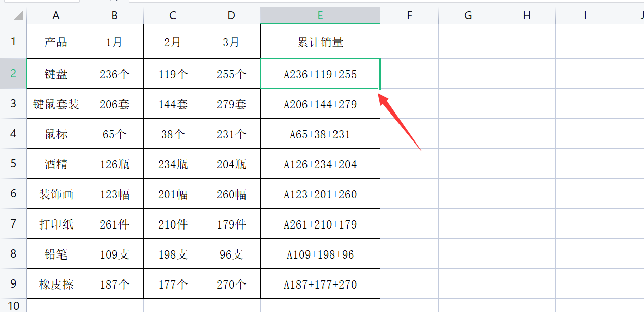This screenshot has height=312, width=644.
Task: Select column A header
Action: 56,16
